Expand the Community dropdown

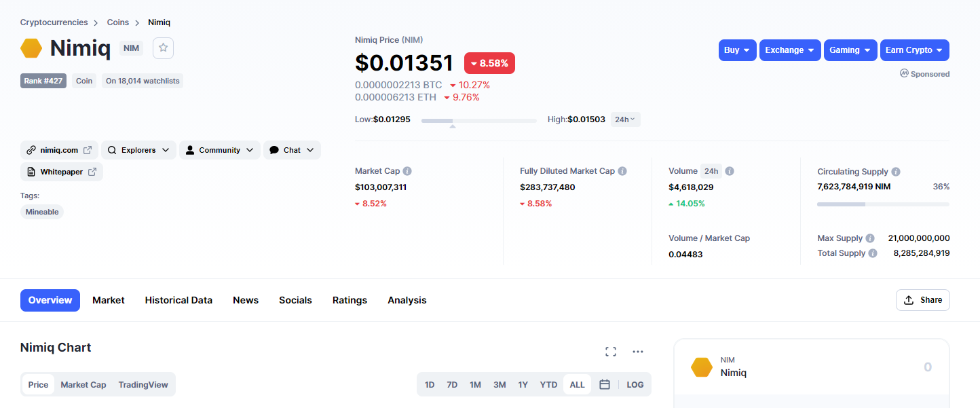pos(220,150)
